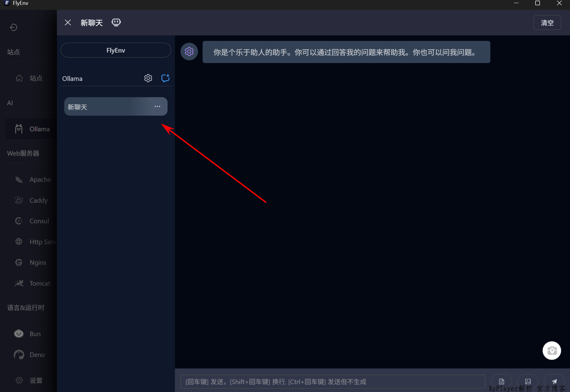
Task: Open the 新聊天 item's three-dot menu
Action: point(157,106)
